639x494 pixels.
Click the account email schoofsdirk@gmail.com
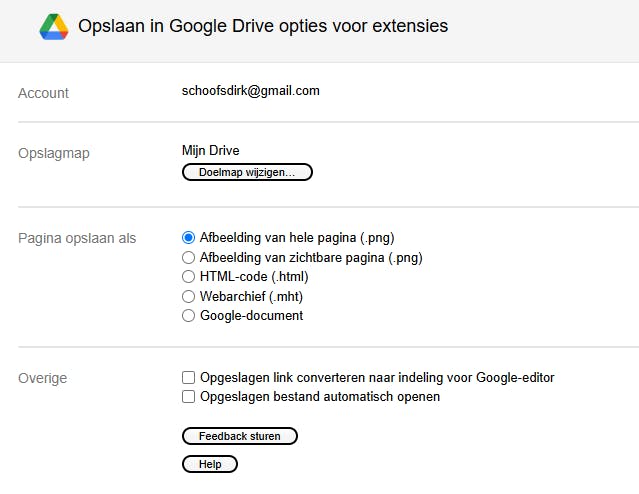[250, 91]
